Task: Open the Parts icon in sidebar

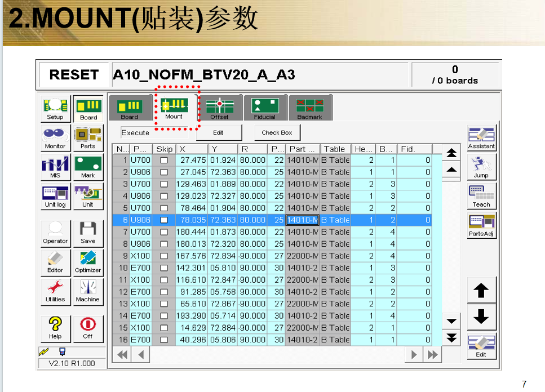Action: click(x=88, y=138)
